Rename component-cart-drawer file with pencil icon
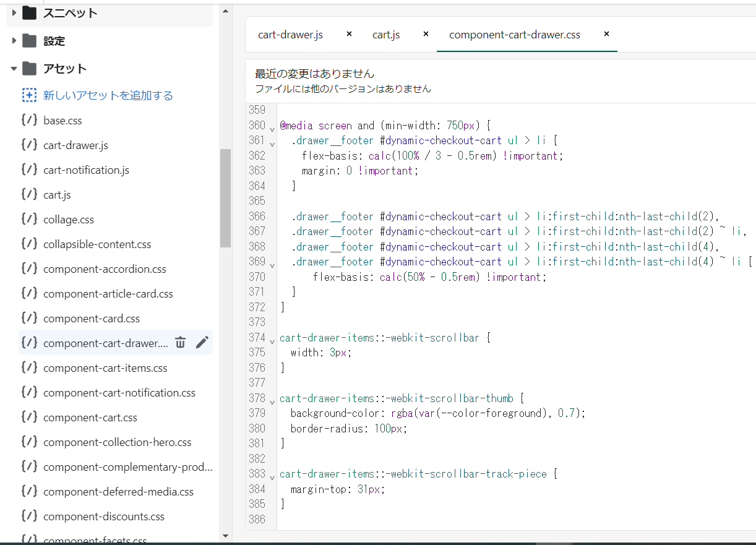The height and width of the screenshot is (545, 756). coord(202,342)
